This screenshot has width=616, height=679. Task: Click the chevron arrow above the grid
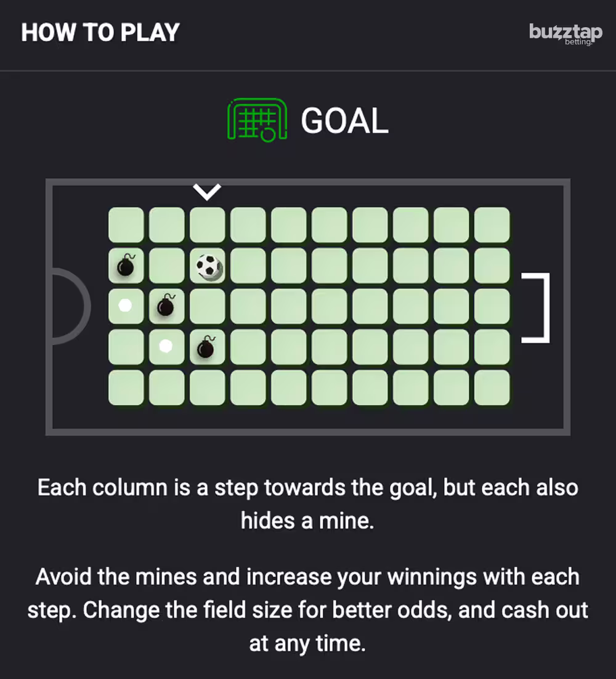[x=206, y=190]
